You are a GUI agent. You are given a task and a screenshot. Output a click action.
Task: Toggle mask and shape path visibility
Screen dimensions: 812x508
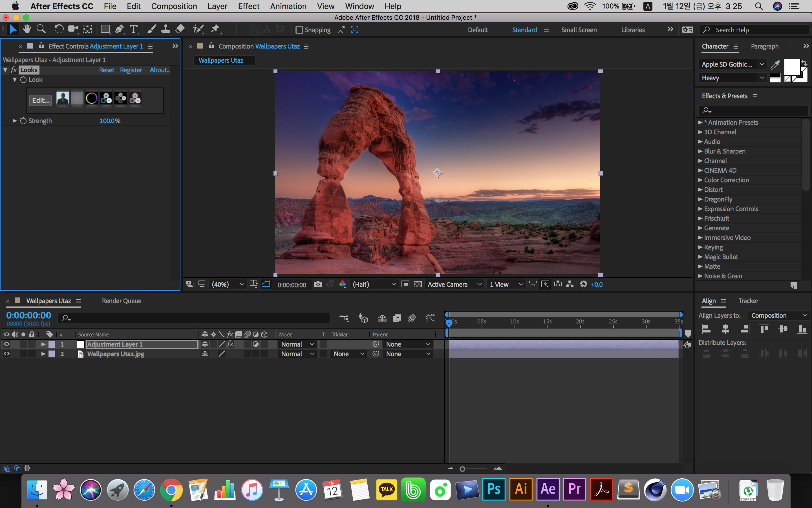[266, 284]
